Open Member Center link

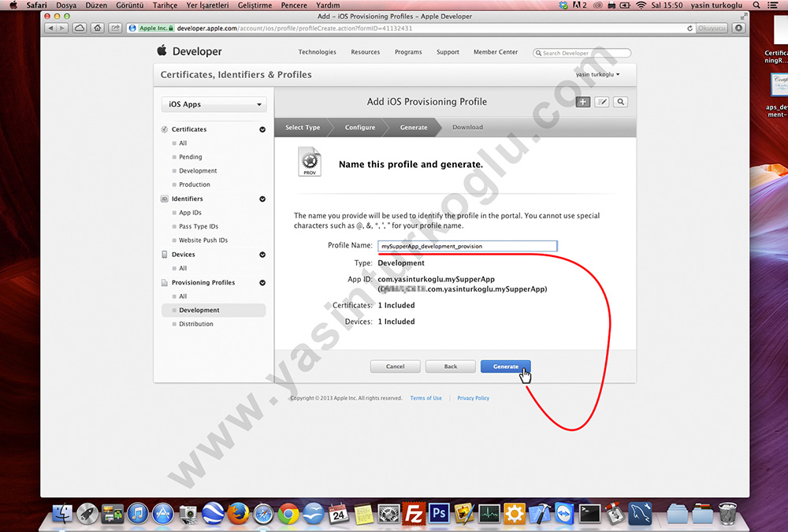coord(496,52)
